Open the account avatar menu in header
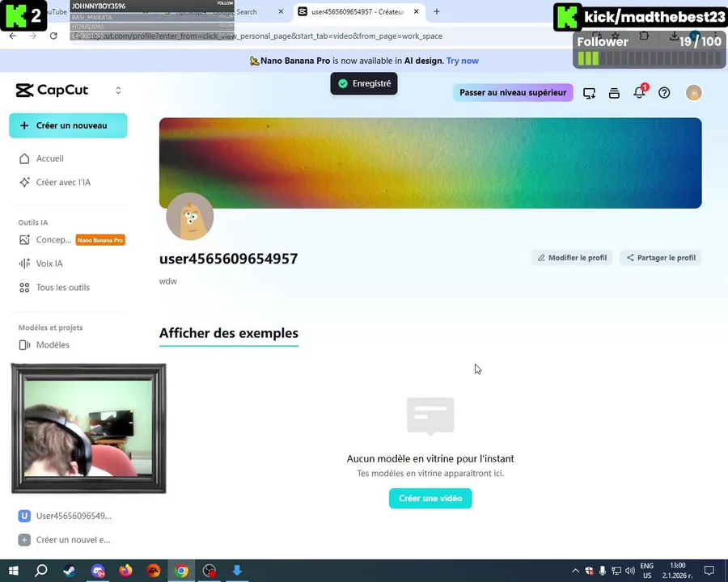 pyautogui.click(x=694, y=93)
